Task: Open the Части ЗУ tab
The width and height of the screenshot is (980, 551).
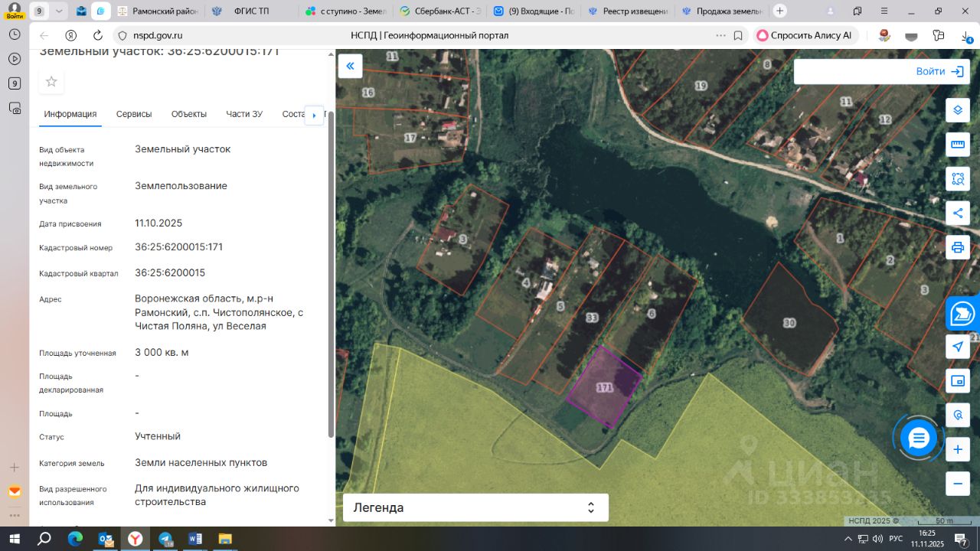Action: coord(244,114)
